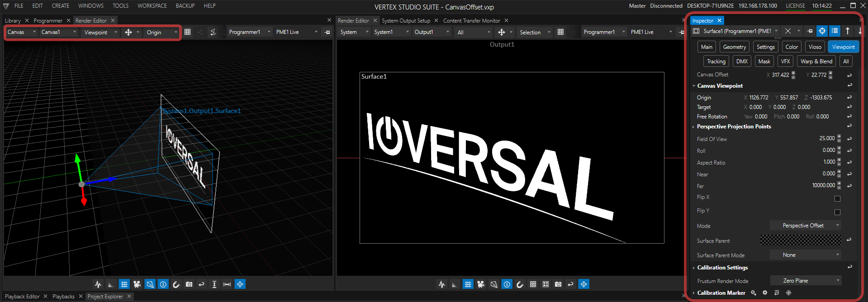868x302 pixels.
Task: Open the WORKSPACE menu
Action: (152, 6)
